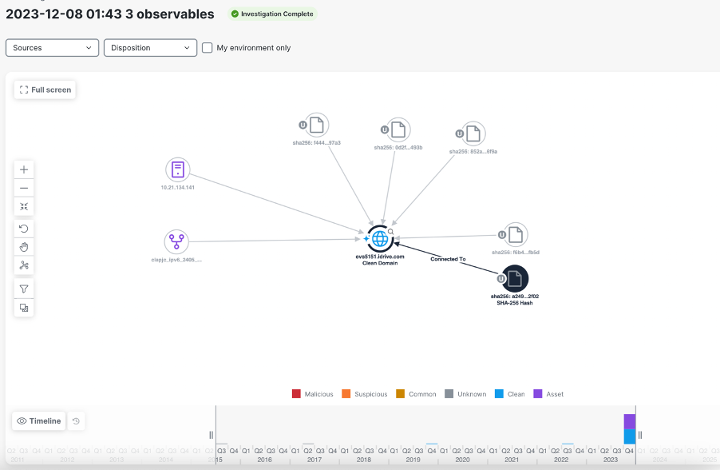Click the undo arrow icon in graph toolbar

tap(24, 228)
